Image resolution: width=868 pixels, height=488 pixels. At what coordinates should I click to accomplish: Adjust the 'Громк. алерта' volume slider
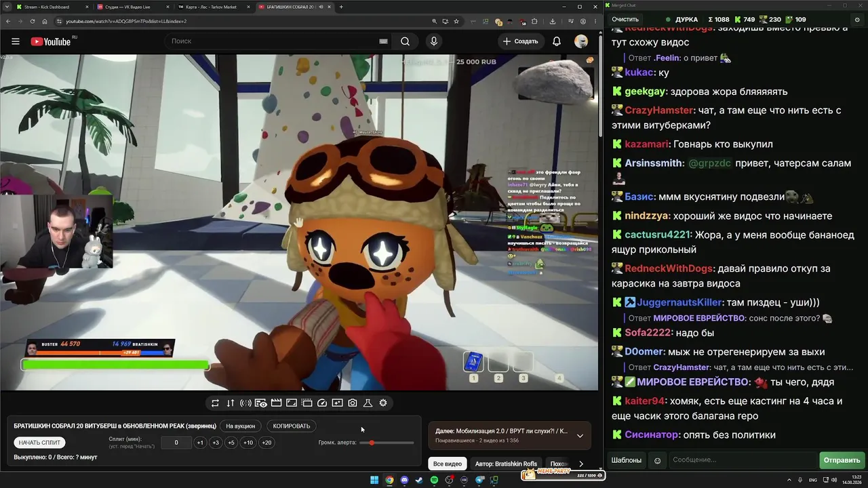(x=387, y=443)
